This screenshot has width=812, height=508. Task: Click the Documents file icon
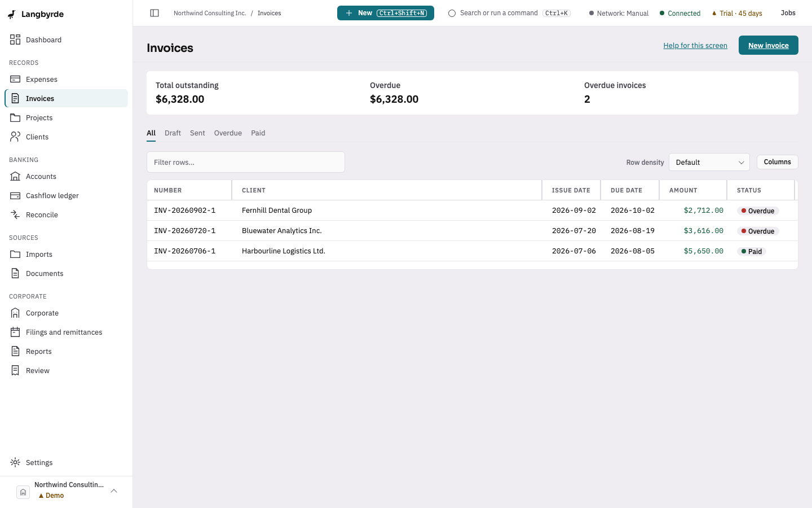(x=15, y=273)
